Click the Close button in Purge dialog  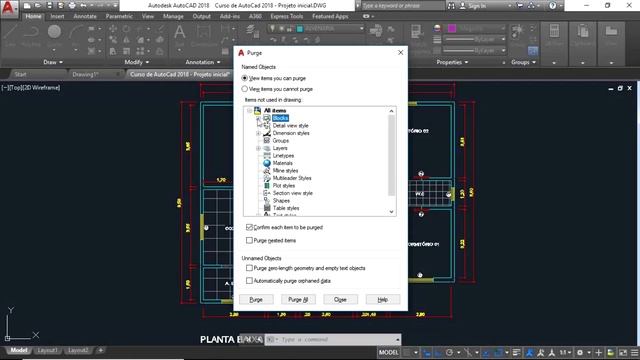[x=340, y=300]
